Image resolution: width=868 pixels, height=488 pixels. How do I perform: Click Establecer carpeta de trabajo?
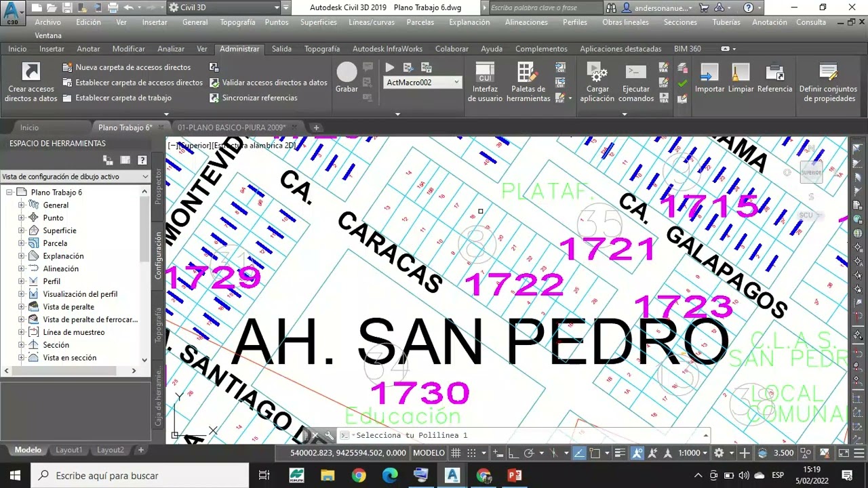(117, 98)
